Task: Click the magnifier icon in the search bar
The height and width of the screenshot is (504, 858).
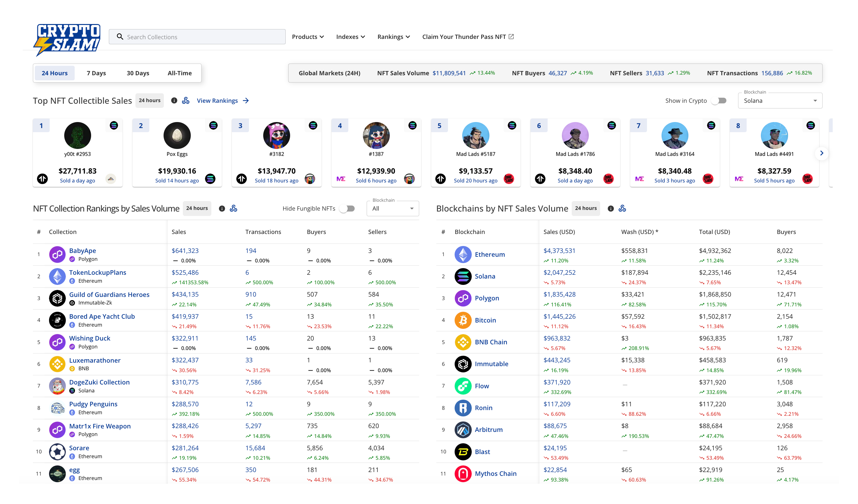Action: (120, 36)
